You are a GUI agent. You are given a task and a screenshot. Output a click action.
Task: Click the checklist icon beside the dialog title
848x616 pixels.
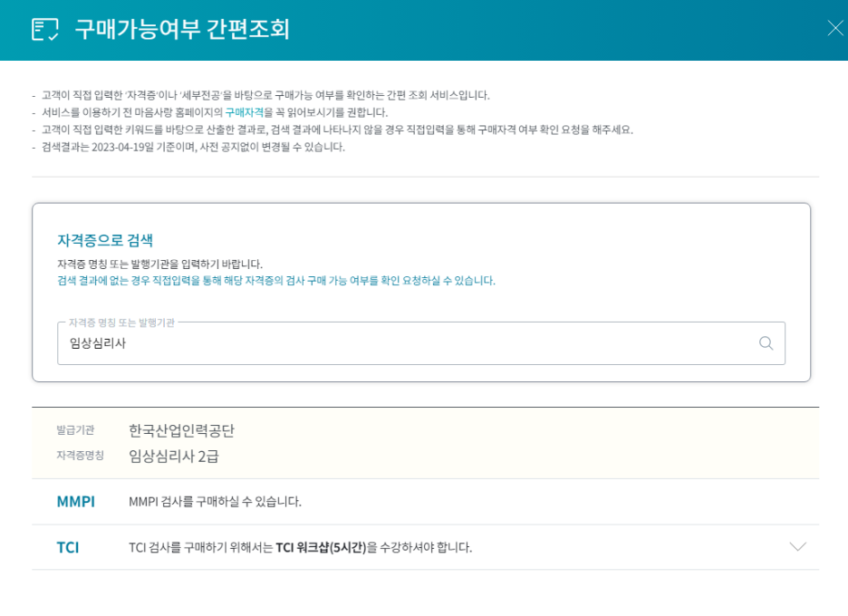pyautogui.click(x=45, y=29)
